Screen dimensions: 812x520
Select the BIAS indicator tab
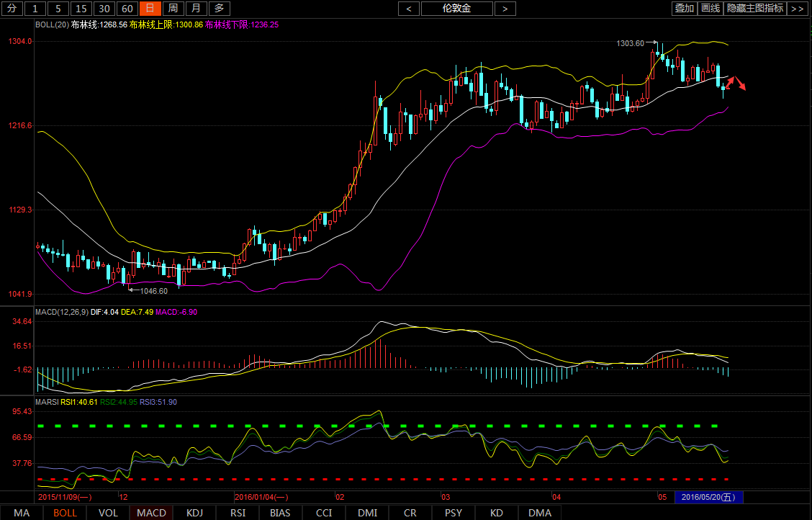pos(281,513)
